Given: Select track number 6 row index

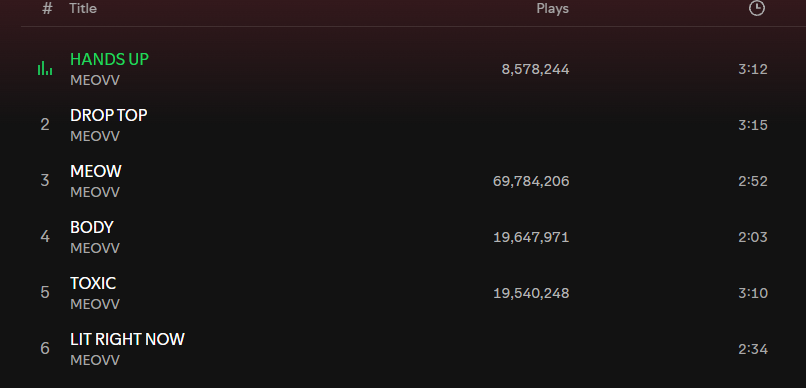Looking at the screenshot, I should pos(45,349).
